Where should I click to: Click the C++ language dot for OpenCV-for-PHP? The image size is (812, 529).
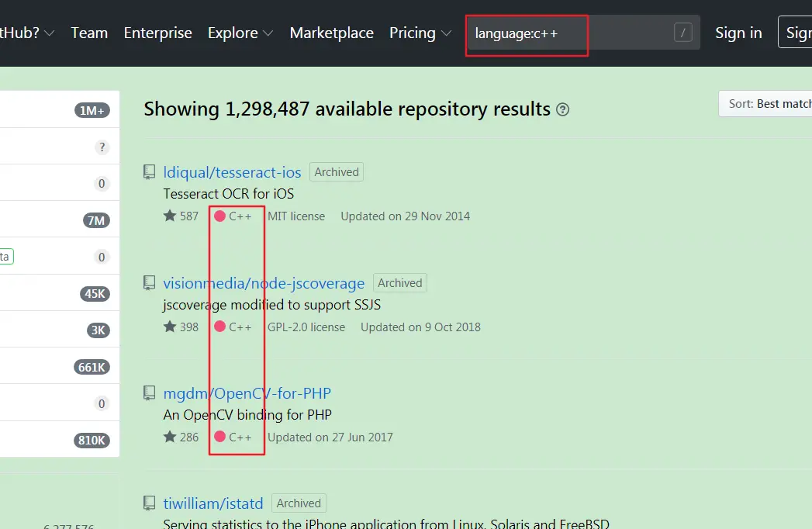(x=219, y=437)
